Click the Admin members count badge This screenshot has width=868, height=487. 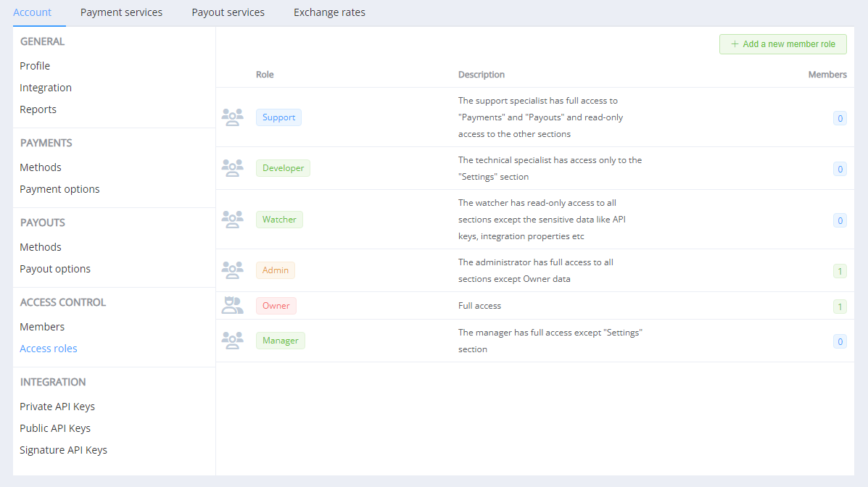point(840,272)
